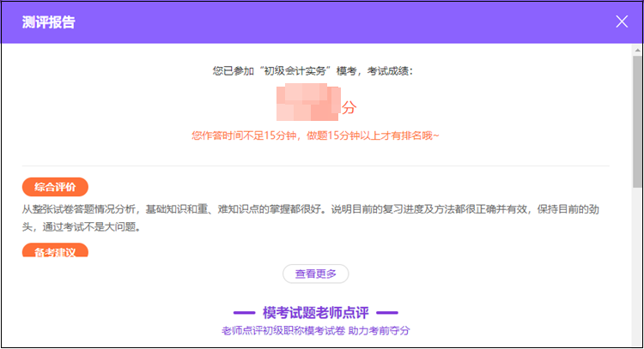
Task: Click the evaluation paragraph starting 从整张试卷答题情况分析
Action: [x=311, y=218]
